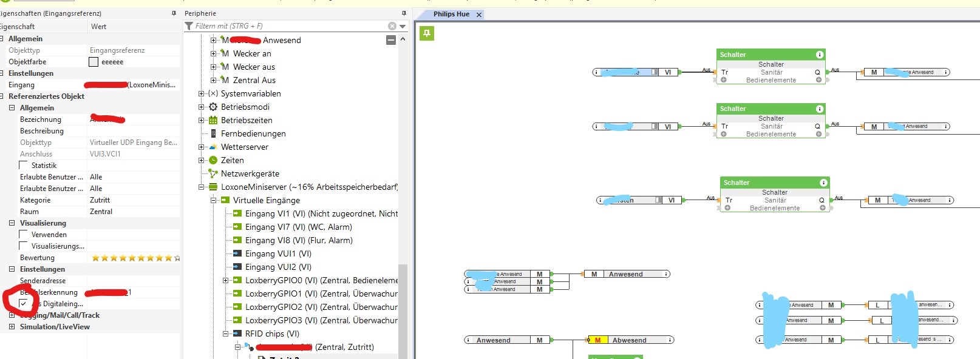The width and height of the screenshot is (980, 359).
Task: Collapse the LoxoneMiniserver node
Action: coord(201,187)
